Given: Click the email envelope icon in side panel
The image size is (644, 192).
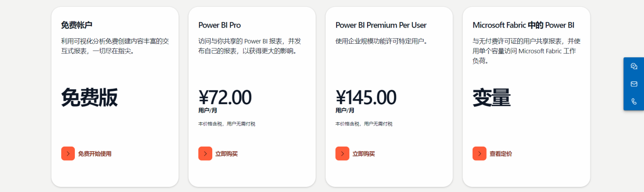Looking at the screenshot, I should [634, 84].
